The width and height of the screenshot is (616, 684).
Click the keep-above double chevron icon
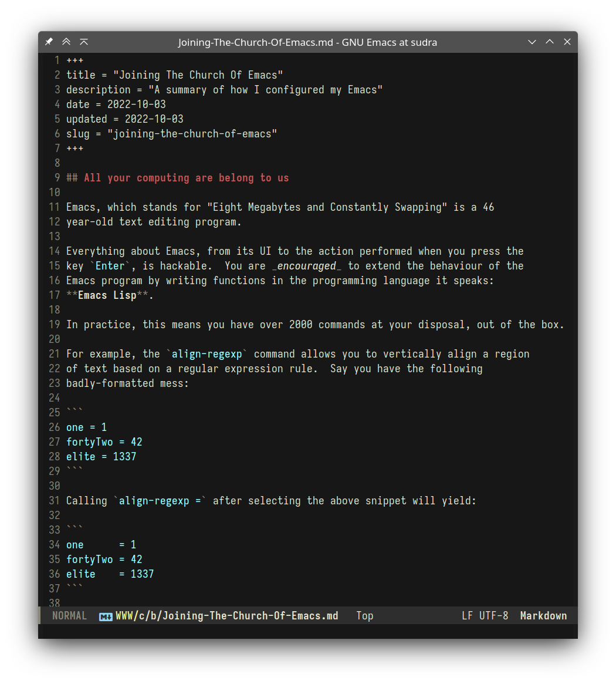pyautogui.click(x=66, y=42)
